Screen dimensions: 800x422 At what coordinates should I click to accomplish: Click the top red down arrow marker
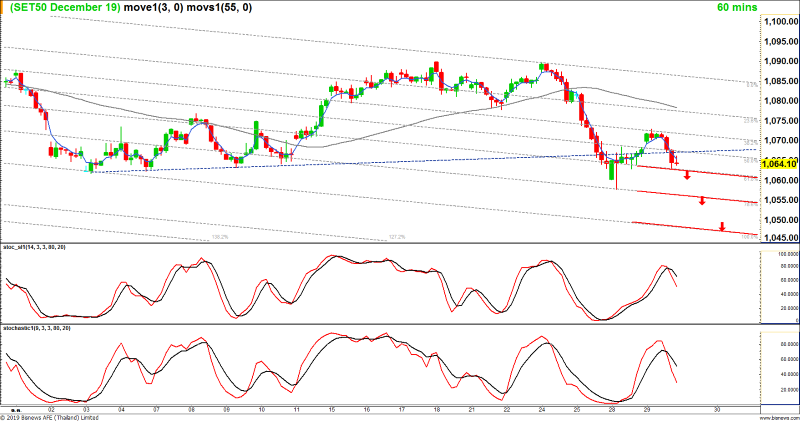(687, 176)
